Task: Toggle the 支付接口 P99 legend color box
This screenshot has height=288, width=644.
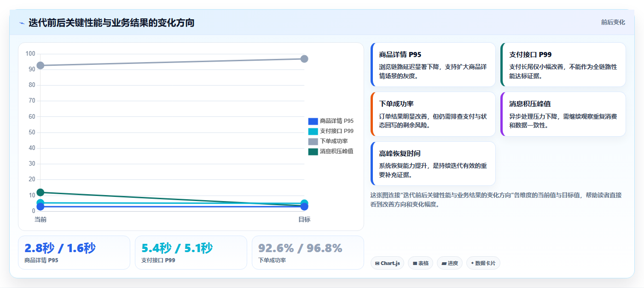Action: 313,131
